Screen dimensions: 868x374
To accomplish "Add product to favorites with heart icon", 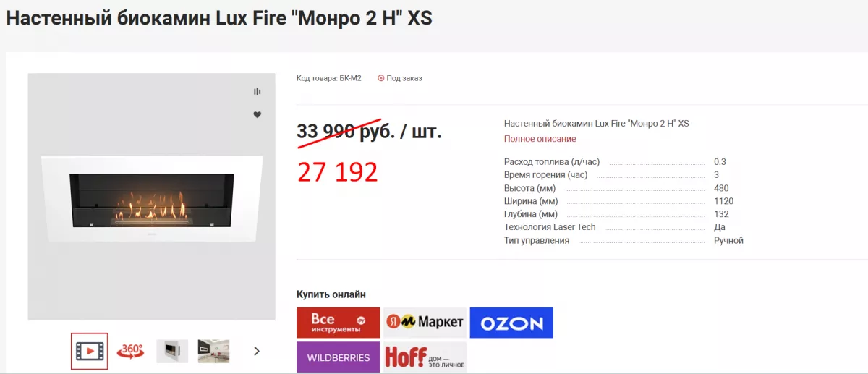I will click(257, 115).
